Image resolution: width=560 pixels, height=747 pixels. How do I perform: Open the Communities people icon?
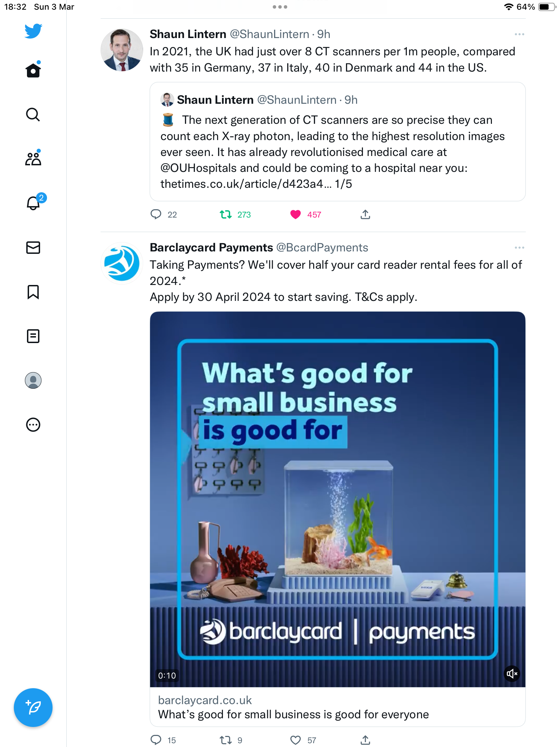point(33,158)
